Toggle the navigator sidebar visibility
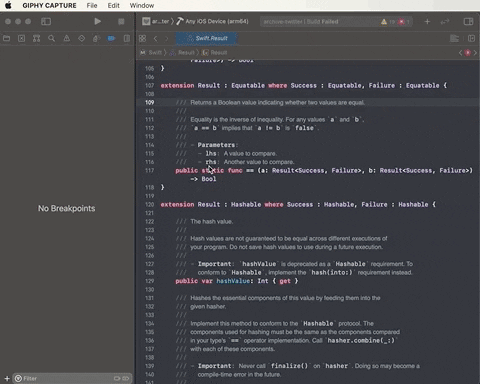This screenshot has width=480, height=384. (46, 22)
